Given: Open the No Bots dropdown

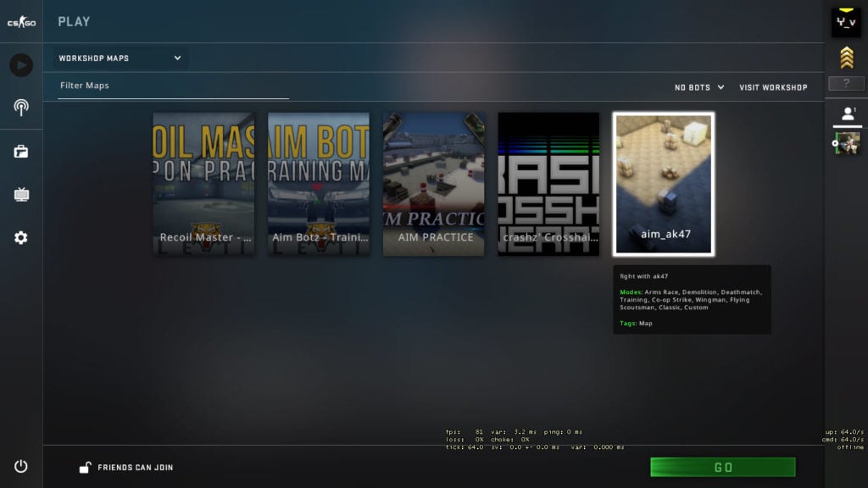Looking at the screenshot, I should (699, 87).
